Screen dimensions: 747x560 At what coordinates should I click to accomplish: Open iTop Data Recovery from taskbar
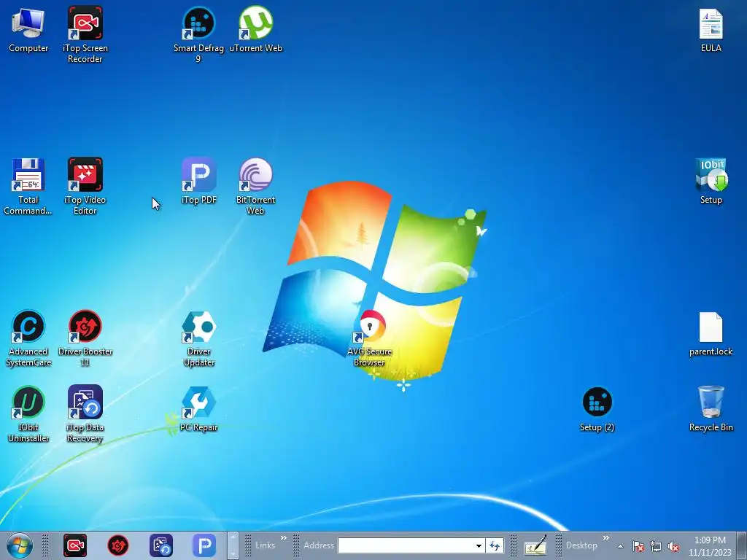[x=161, y=545]
